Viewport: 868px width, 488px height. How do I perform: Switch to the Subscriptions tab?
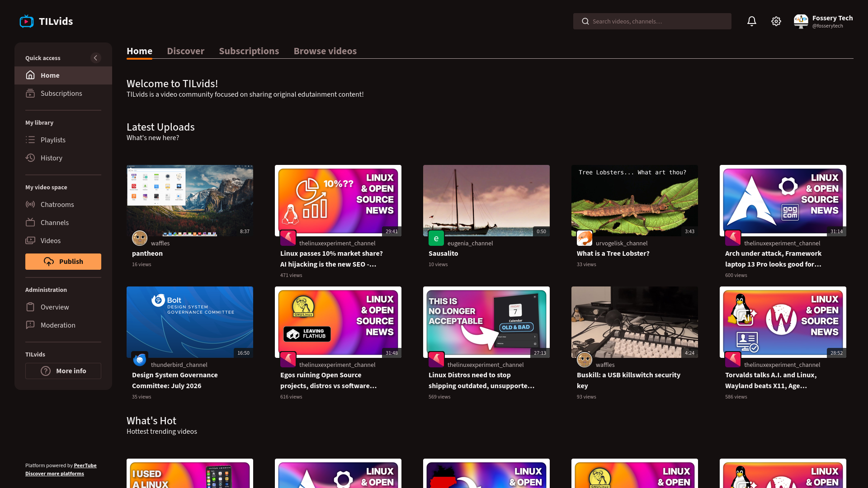pos(249,51)
